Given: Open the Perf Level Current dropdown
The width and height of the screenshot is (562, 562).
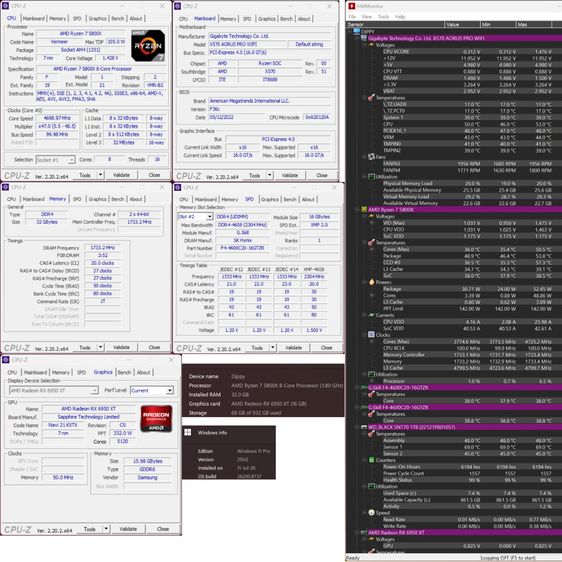Looking at the screenshot, I should click(x=170, y=390).
